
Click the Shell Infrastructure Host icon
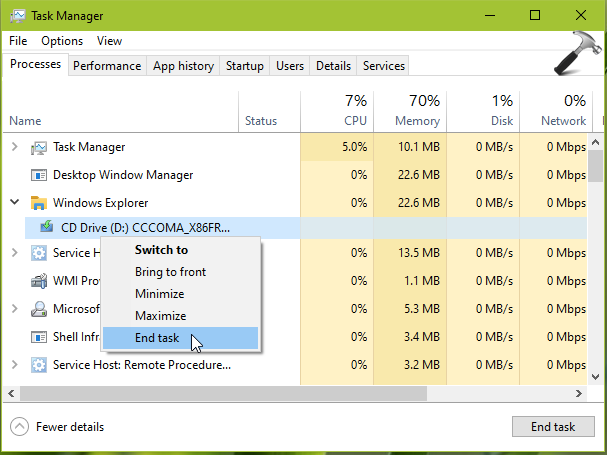pos(39,337)
